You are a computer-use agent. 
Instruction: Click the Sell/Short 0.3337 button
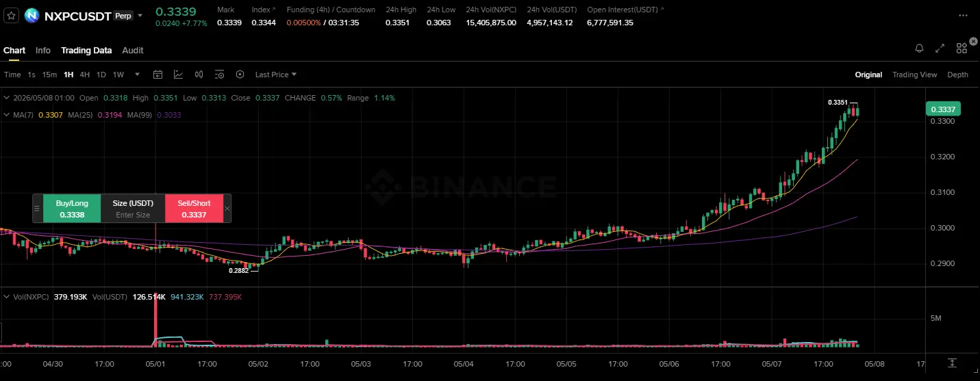pos(194,209)
